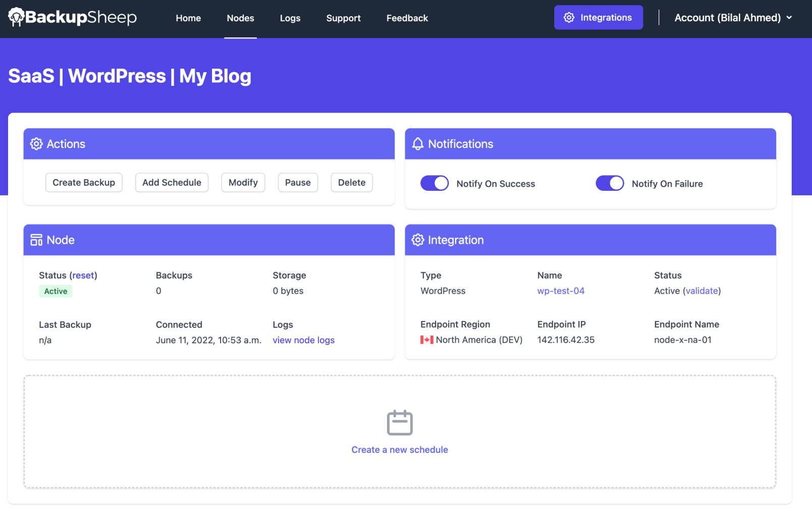The image size is (812, 517).
Task: Click the 0 bytes storage value
Action: (x=288, y=291)
